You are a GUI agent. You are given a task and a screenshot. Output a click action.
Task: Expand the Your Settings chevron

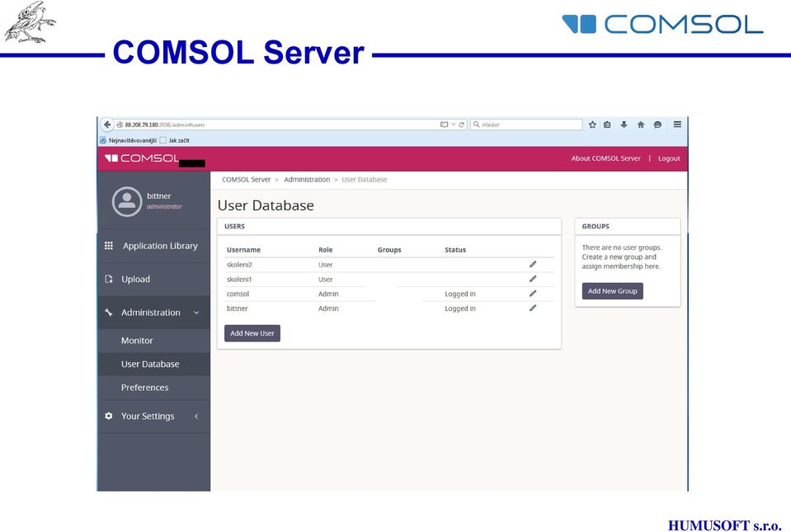(x=196, y=416)
